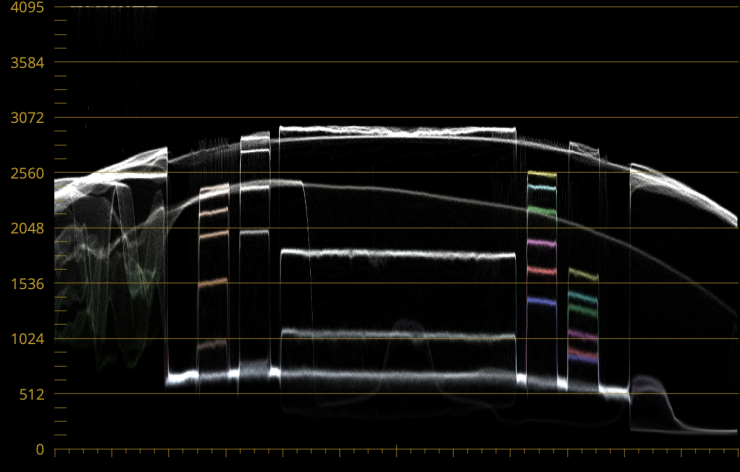Click the orange trace in left stepped column
This screenshot has height=472, width=740.
[213, 283]
